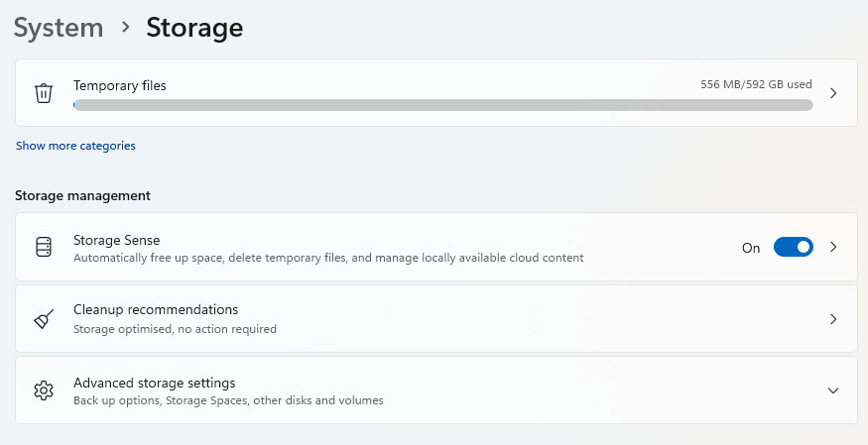Click the Show more categories link

[75, 146]
